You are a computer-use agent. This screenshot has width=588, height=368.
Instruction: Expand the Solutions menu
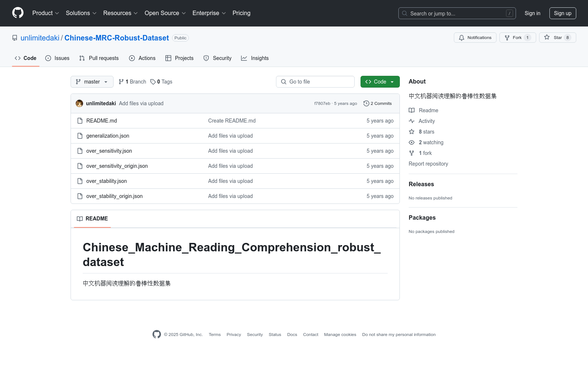(81, 13)
